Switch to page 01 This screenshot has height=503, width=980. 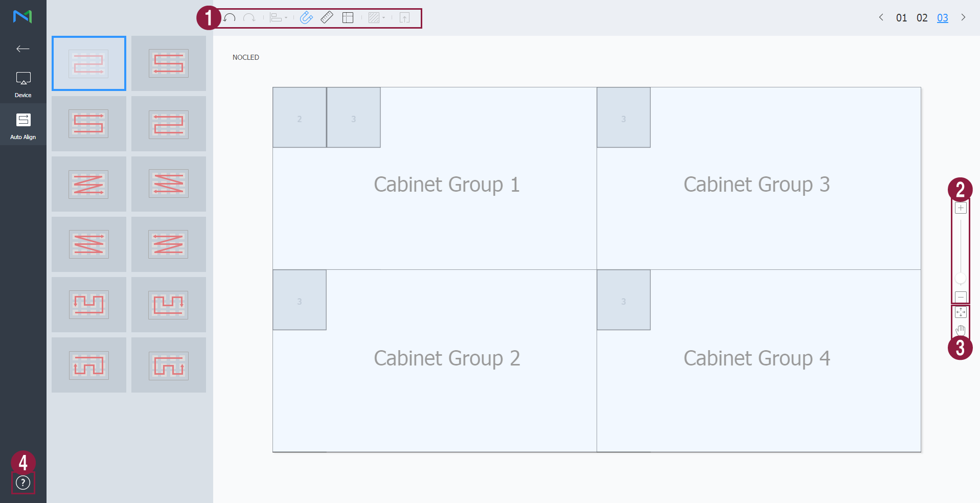pos(901,18)
